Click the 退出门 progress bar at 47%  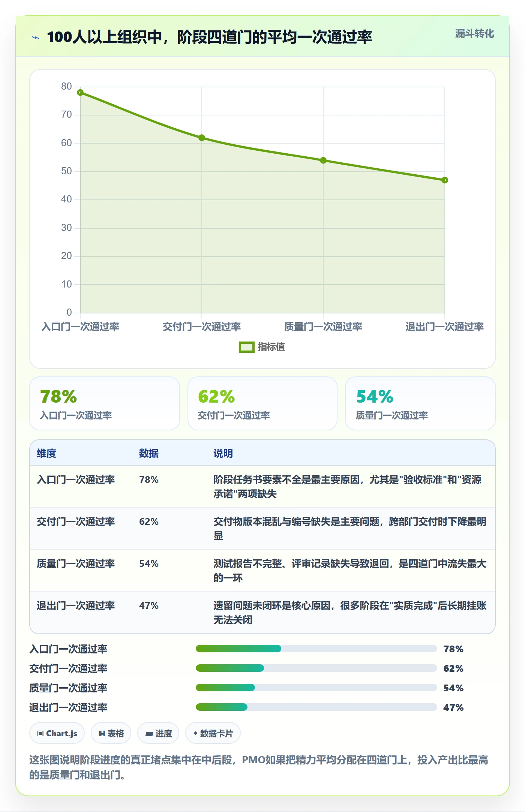pos(316,707)
